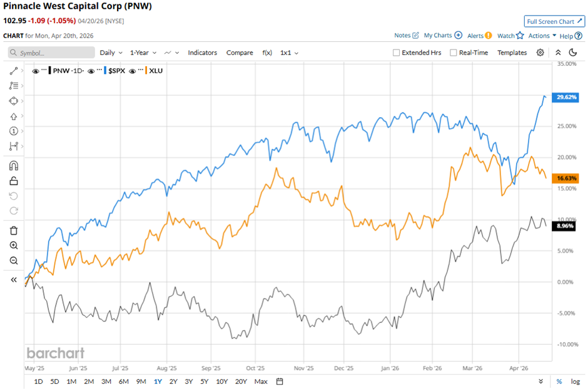Delete drawings with the trash icon
Viewport: 588px width, 390px height.
tap(14, 230)
